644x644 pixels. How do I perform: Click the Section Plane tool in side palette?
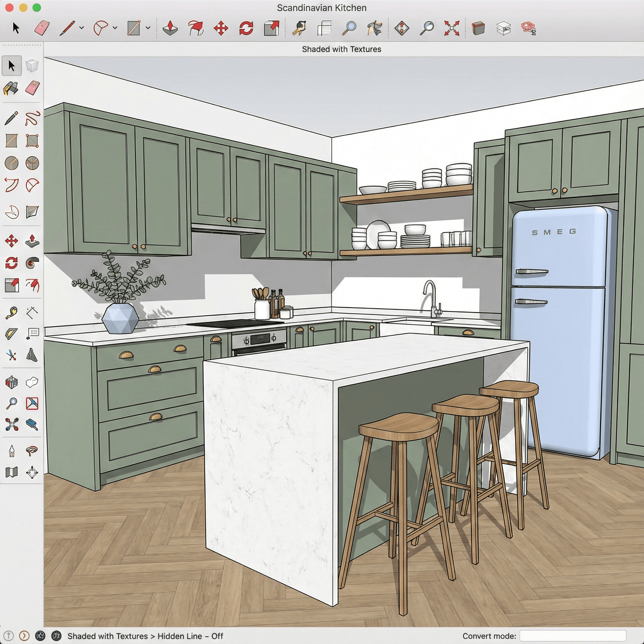32,472
